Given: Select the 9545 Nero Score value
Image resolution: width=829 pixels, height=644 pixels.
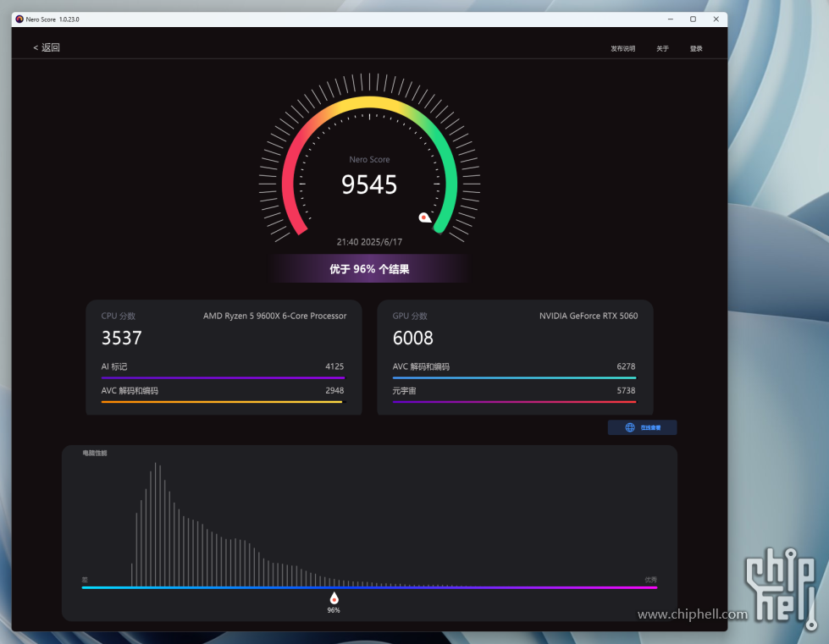Looking at the screenshot, I should [369, 184].
